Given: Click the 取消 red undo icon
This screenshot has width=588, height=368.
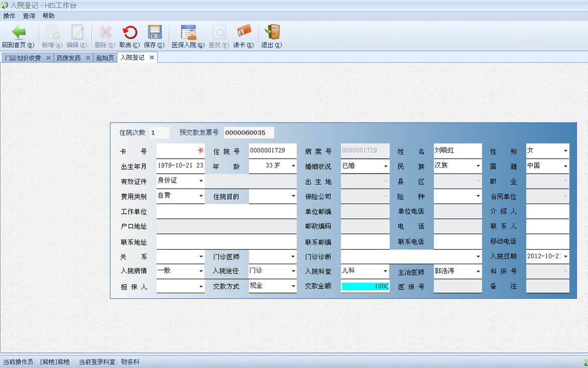Looking at the screenshot, I should 130,32.
